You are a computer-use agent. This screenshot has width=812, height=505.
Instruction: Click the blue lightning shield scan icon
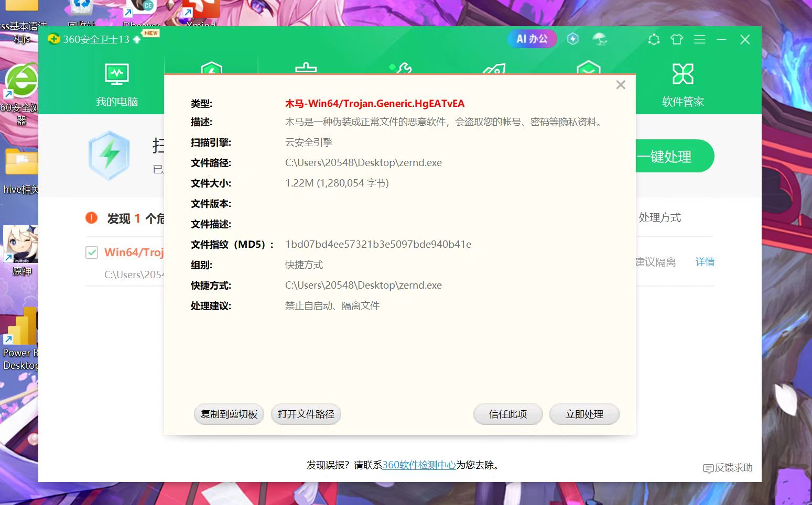click(109, 156)
